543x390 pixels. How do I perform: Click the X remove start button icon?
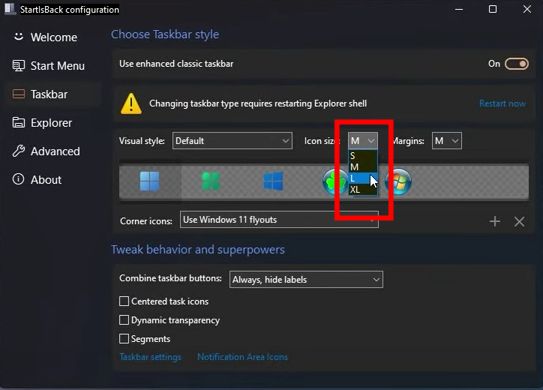[x=519, y=221]
